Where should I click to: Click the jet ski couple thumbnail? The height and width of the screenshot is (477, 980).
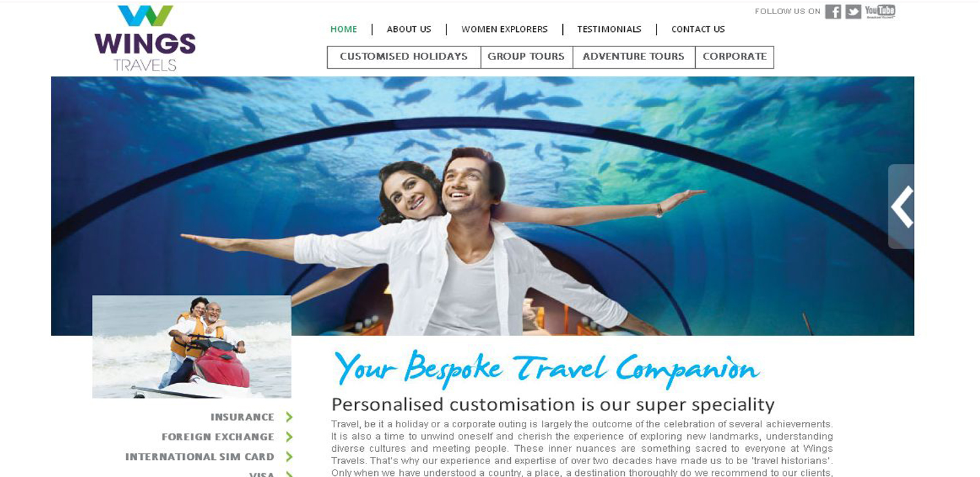coord(192,347)
